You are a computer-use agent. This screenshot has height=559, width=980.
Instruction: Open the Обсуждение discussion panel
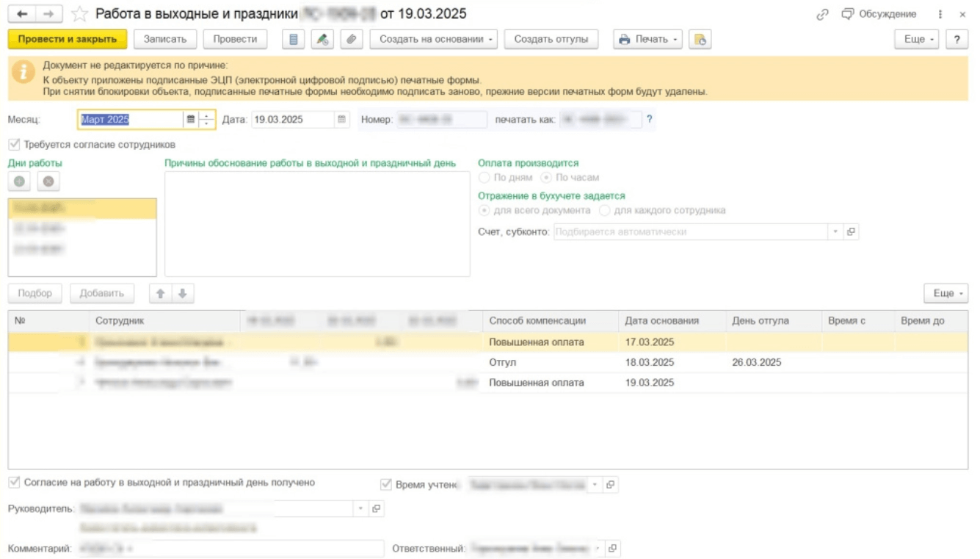point(879,14)
